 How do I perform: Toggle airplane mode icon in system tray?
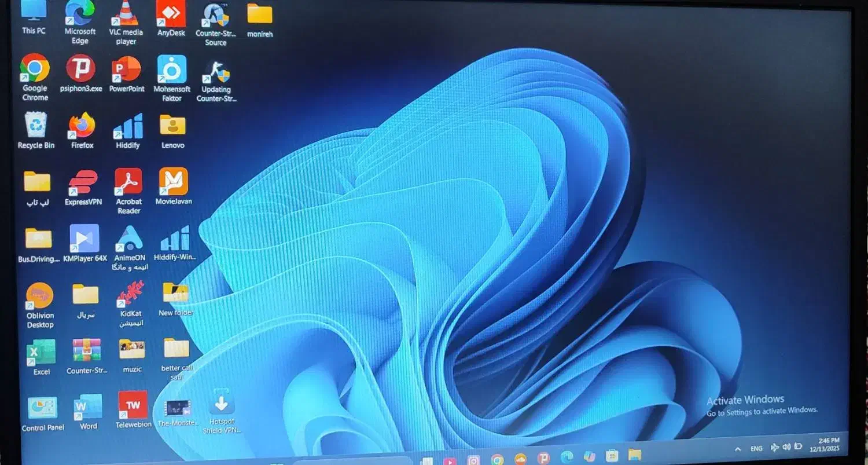(x=775, y=447)
